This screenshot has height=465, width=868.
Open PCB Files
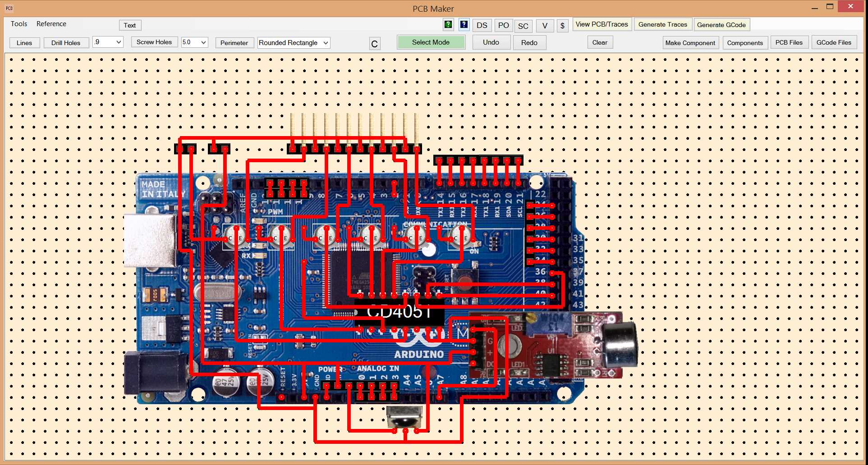[789, 42]
